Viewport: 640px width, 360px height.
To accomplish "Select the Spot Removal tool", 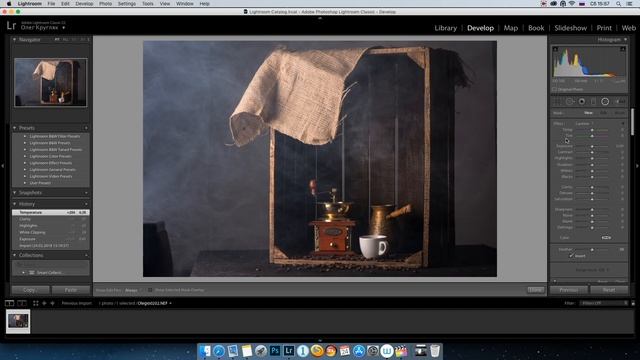I will click(570, 101).
